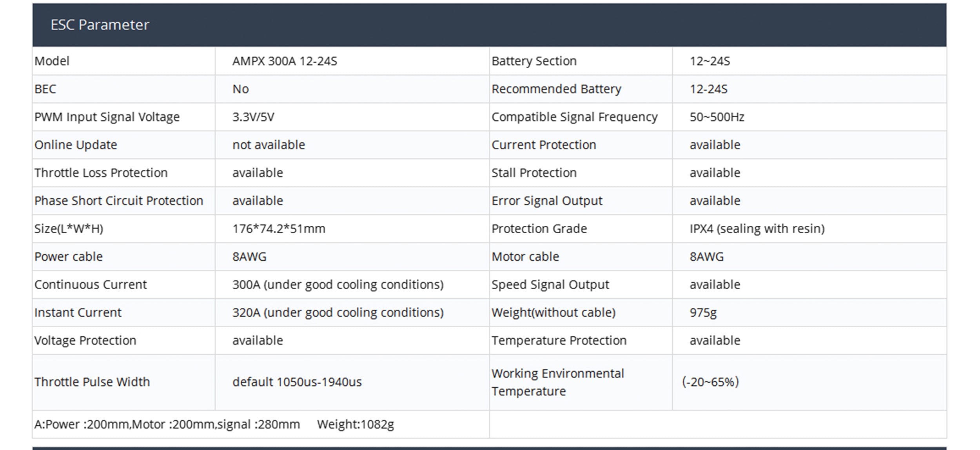
Task: Click the Phase Short Circuit Protection label
Action: tap(119, 201)
